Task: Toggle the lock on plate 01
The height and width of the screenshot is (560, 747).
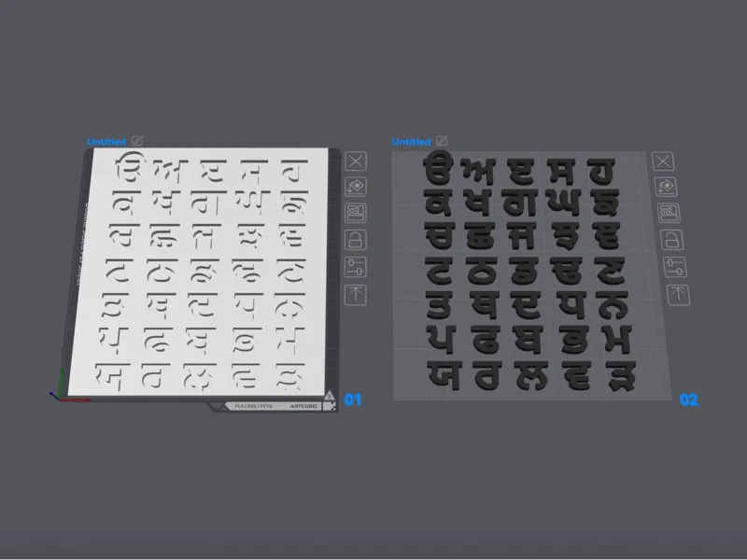Action: point(356,240)
